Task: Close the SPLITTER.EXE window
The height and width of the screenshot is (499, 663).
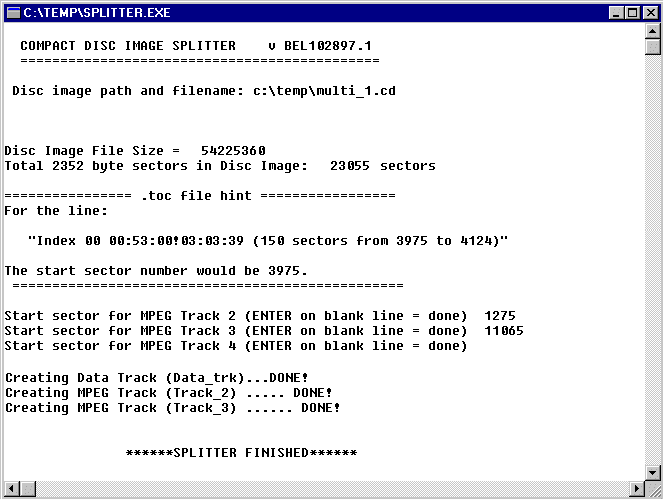Action: click(x=649, y=13)
